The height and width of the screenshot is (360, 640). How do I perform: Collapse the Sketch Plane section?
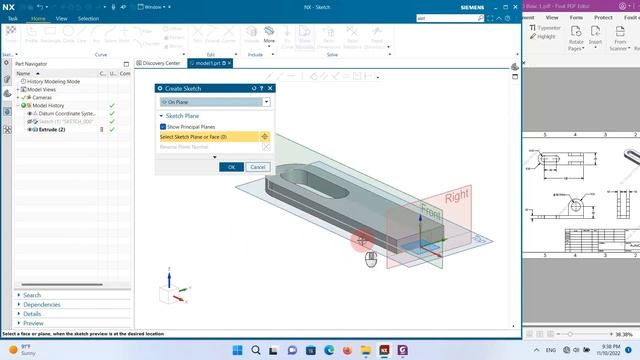(161, 116)
